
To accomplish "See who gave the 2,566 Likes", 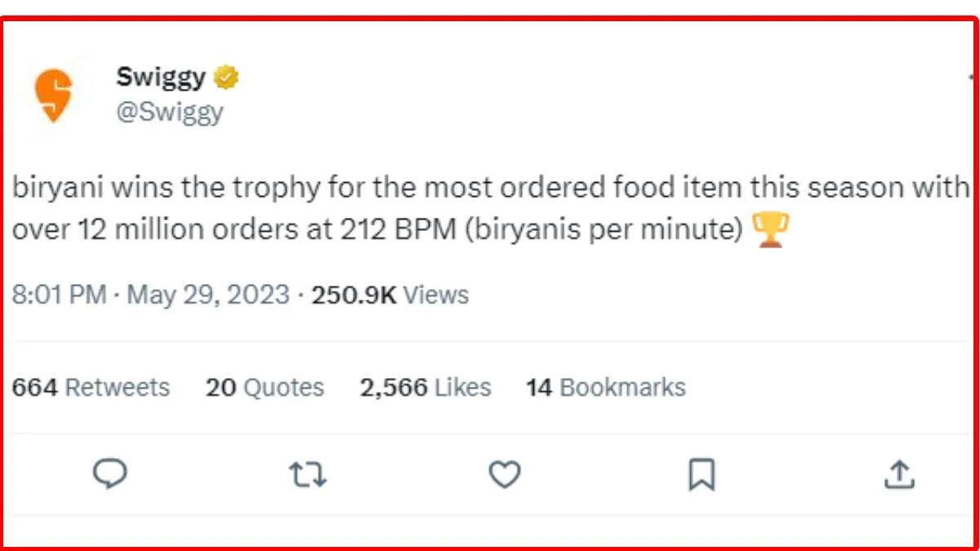I will (x=425, y=387).
